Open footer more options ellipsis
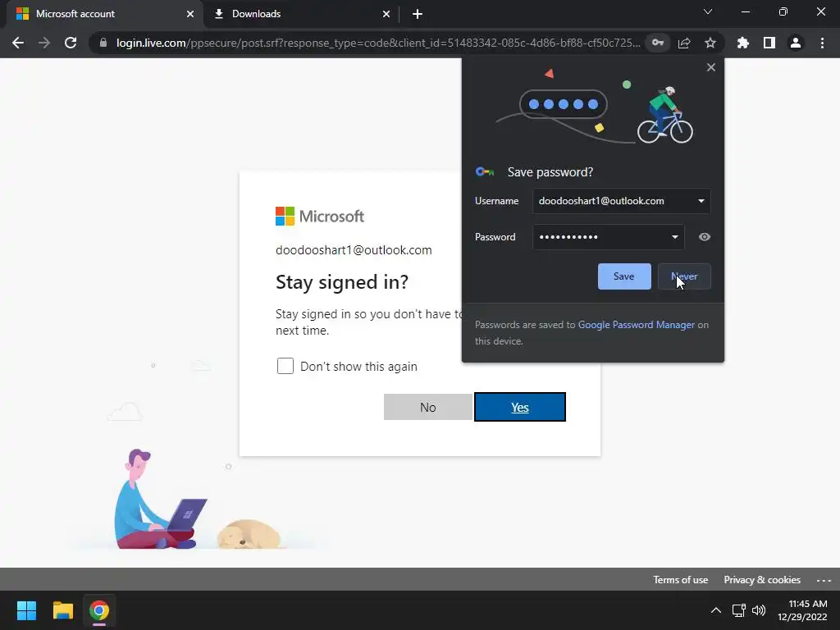840x630 pixels. [x=824, y=580]
